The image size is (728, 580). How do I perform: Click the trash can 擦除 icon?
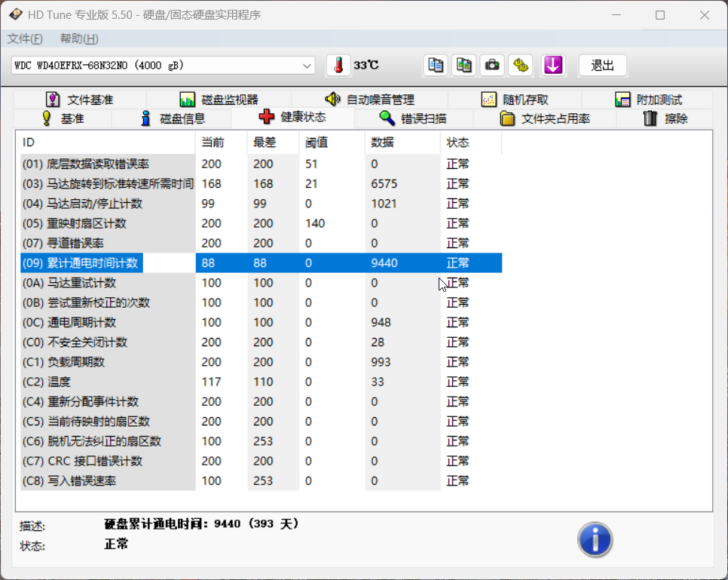click(x=650, y=118)
